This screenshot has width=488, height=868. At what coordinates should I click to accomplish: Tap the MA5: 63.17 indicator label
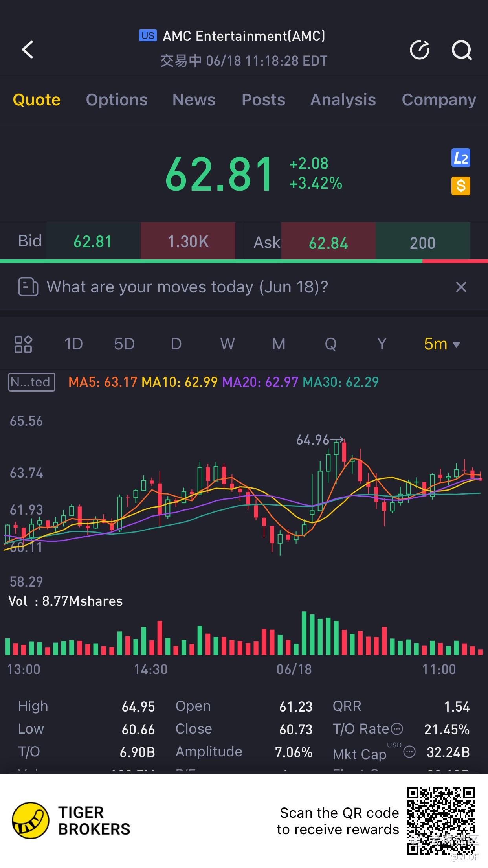103,382
